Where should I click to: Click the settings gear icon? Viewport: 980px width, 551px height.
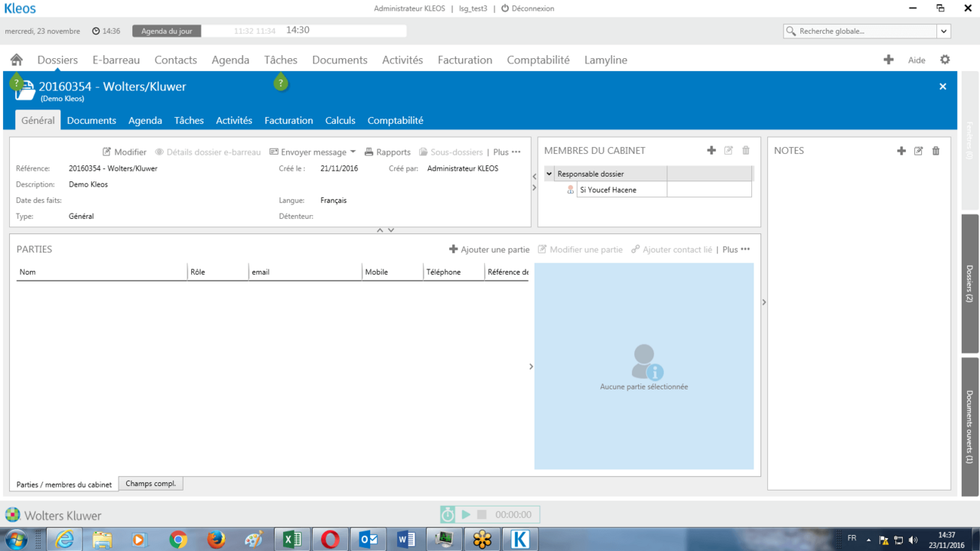(x=945, y=60)
